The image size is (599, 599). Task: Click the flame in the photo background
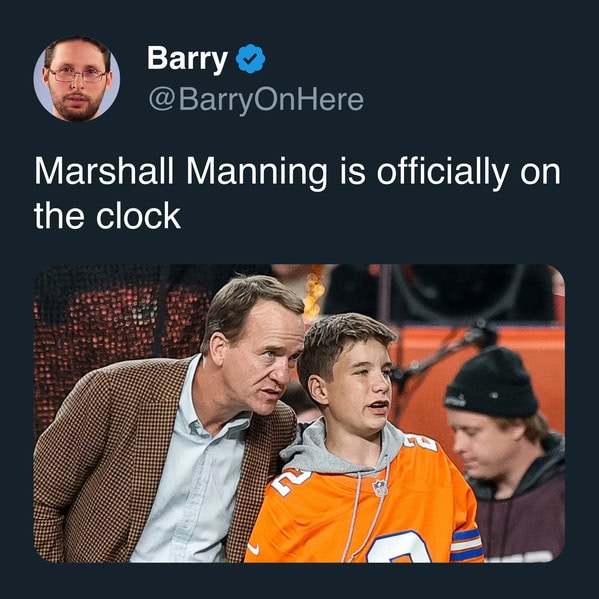(314, 293)
